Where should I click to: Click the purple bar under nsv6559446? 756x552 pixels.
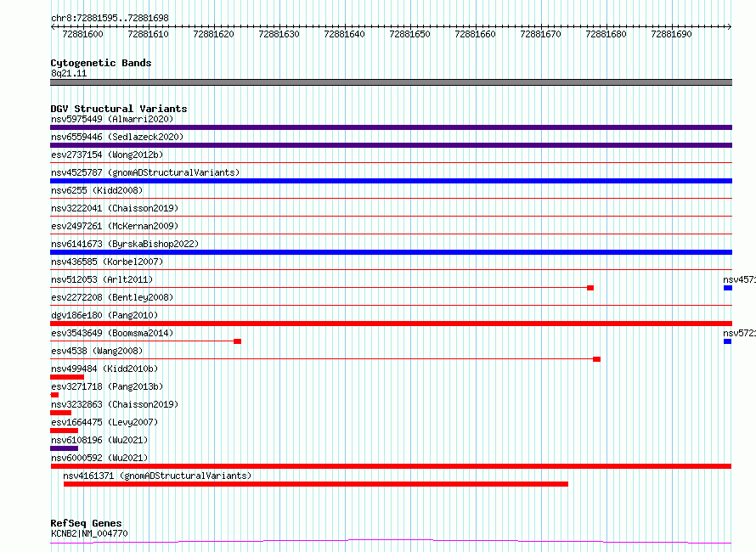click(x=391, y=145)
